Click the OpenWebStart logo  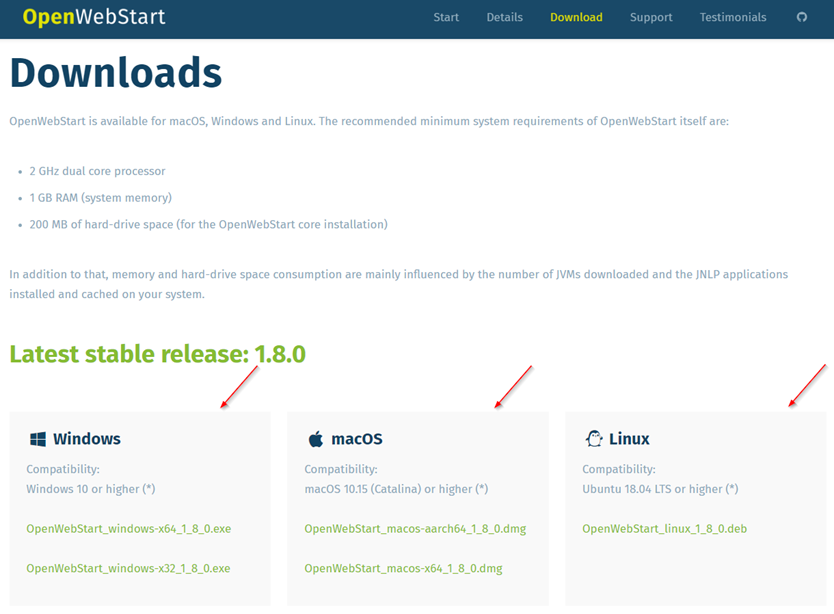[x=94, y=17]
